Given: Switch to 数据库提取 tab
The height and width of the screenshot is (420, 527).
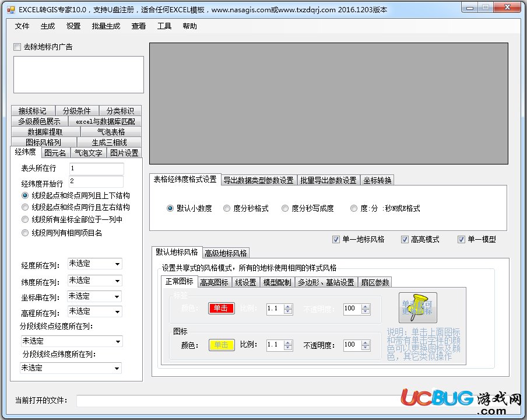Looking at the screenshot, I should coord(45,131).
